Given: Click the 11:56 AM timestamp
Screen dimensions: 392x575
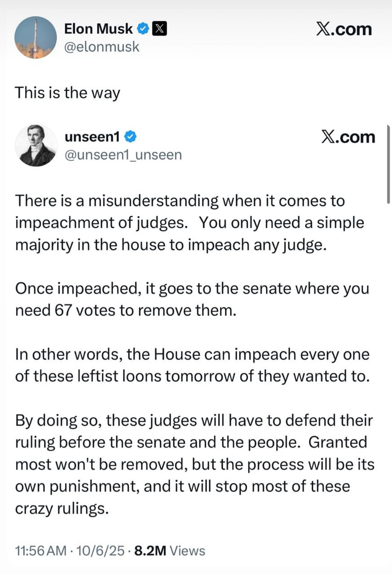Looking at the screenshot, I should click(40, 551).
